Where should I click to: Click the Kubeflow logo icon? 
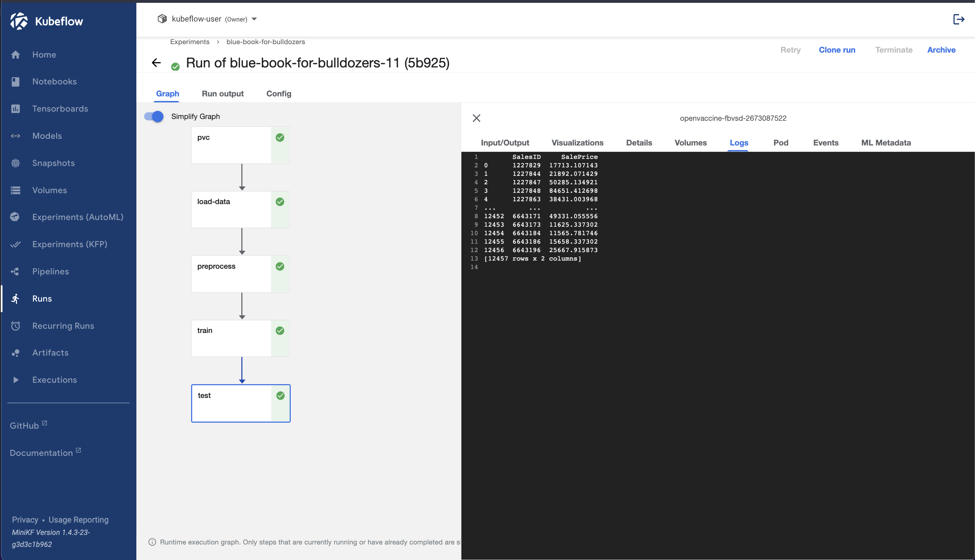coord(19,21)
